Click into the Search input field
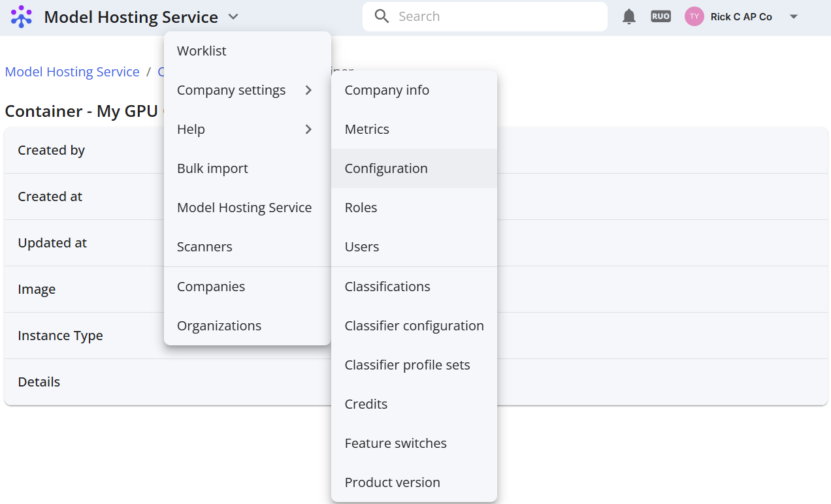Viewport: 831px width, 504px height. (x=485, y=16)
